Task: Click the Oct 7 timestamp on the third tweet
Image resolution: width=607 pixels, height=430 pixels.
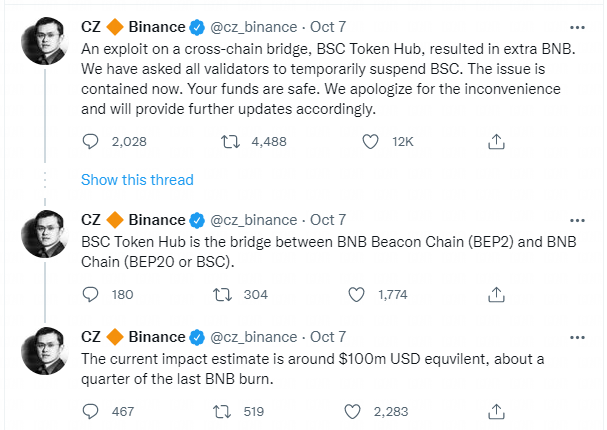Action: pyautogui.click(x=328, y=336)
